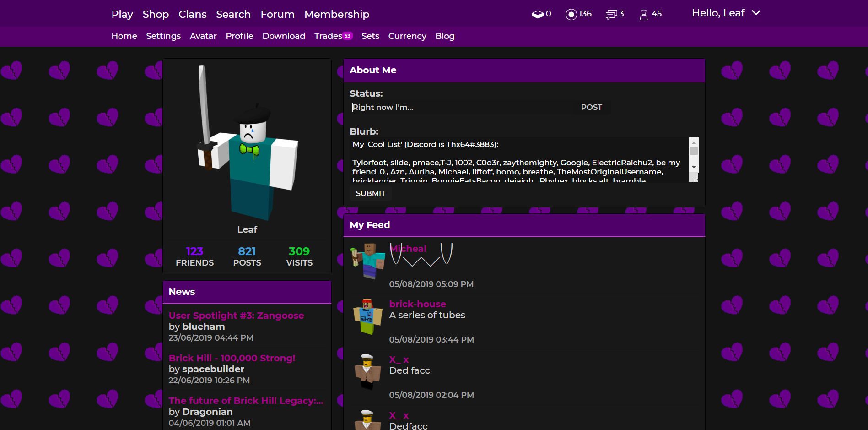
Task: Open the Search page
Action: (x=233, y=14)
